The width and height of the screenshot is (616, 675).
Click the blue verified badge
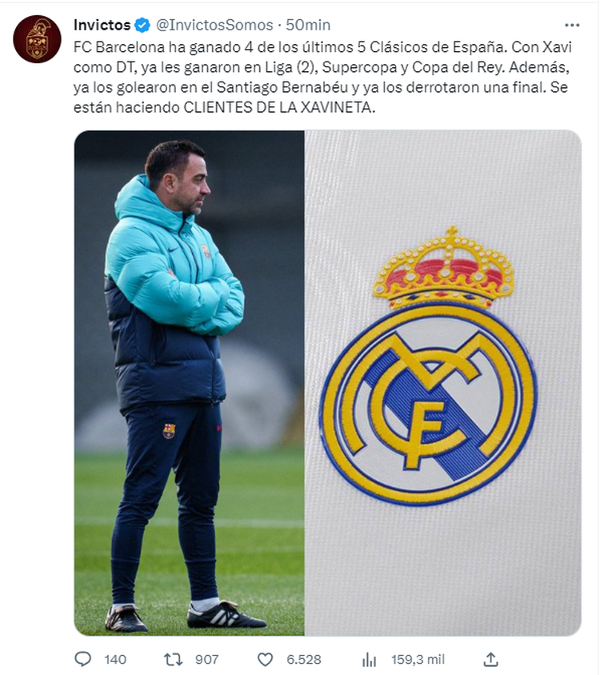pos(142,26)
